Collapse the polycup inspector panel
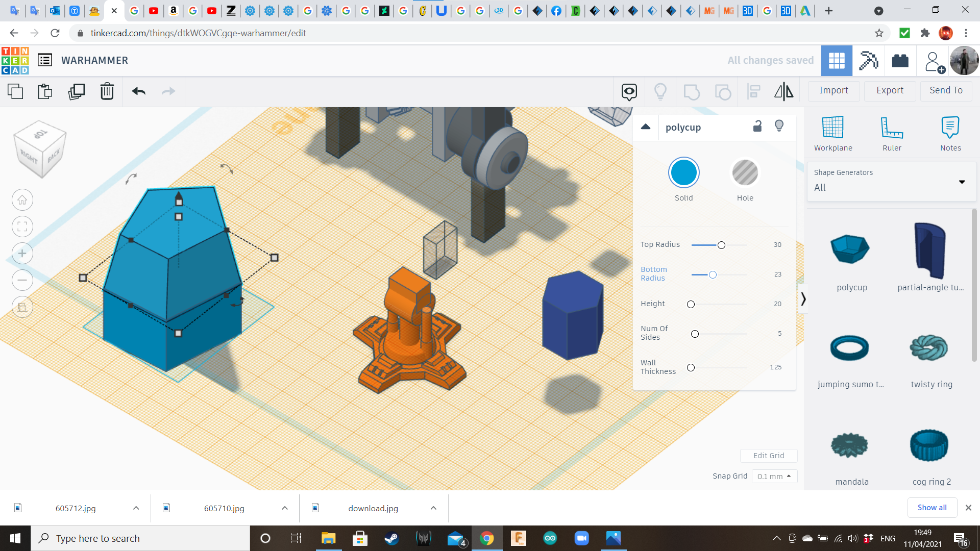The image size is (980, 551). click(x=646, y=127)
